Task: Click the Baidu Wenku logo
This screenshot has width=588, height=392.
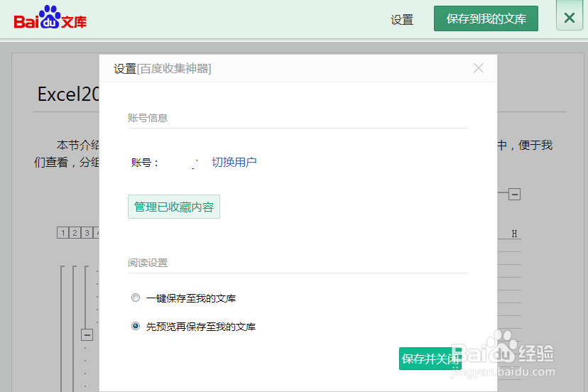Action: pos(50,18)
